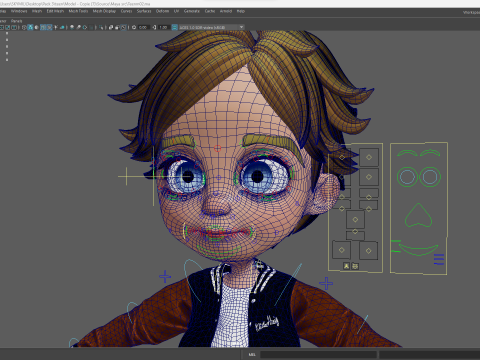Open the Mesh Tools menu
This screenshot has height=360, width=480.
coord(78,11)
